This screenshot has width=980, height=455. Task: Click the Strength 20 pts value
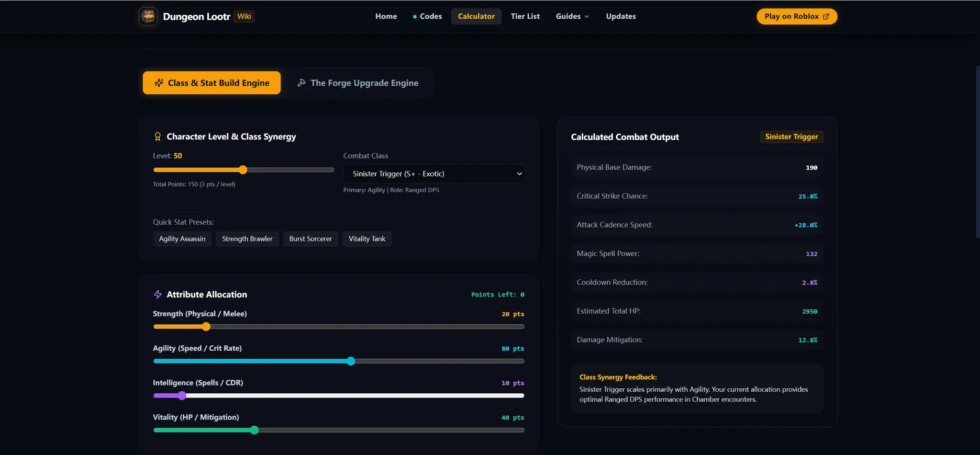(512, 314)
